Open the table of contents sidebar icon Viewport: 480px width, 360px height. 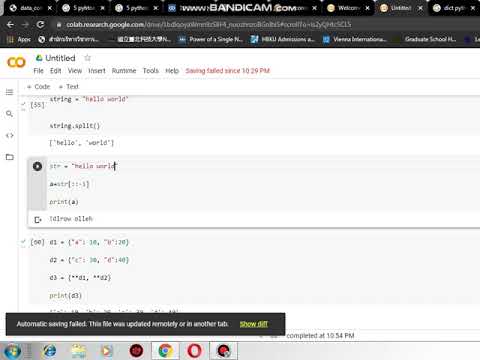[x=9, y=92]
